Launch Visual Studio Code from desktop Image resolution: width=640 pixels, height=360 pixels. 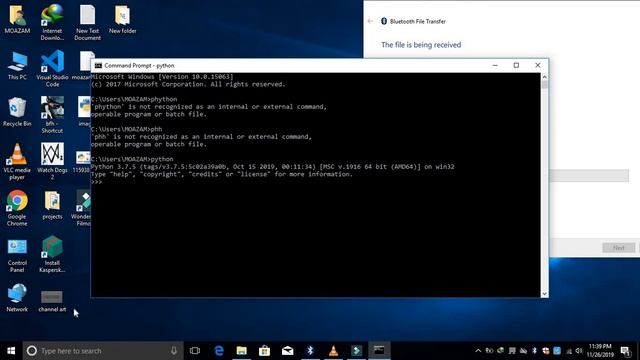[x=52, y=69]
